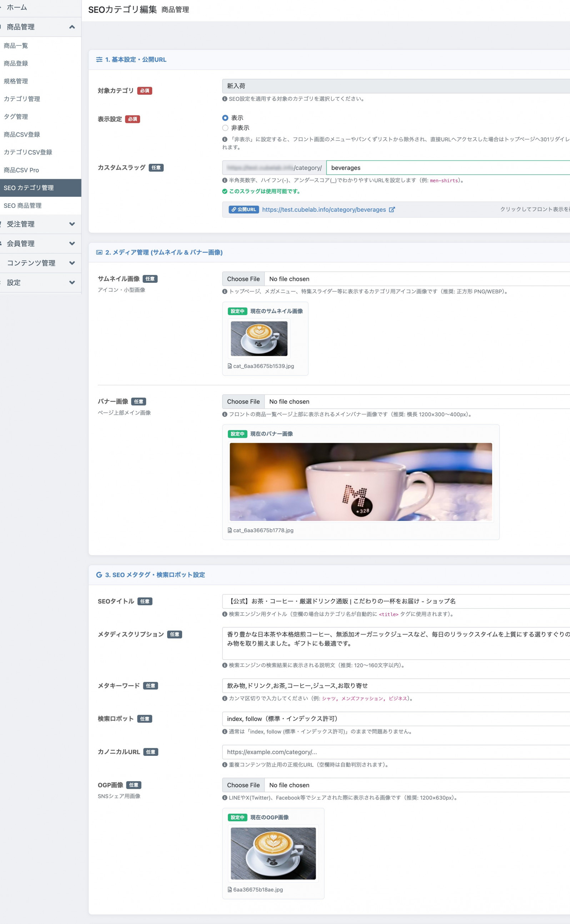Click the external link icon beside the public URL

coord(392,210)
